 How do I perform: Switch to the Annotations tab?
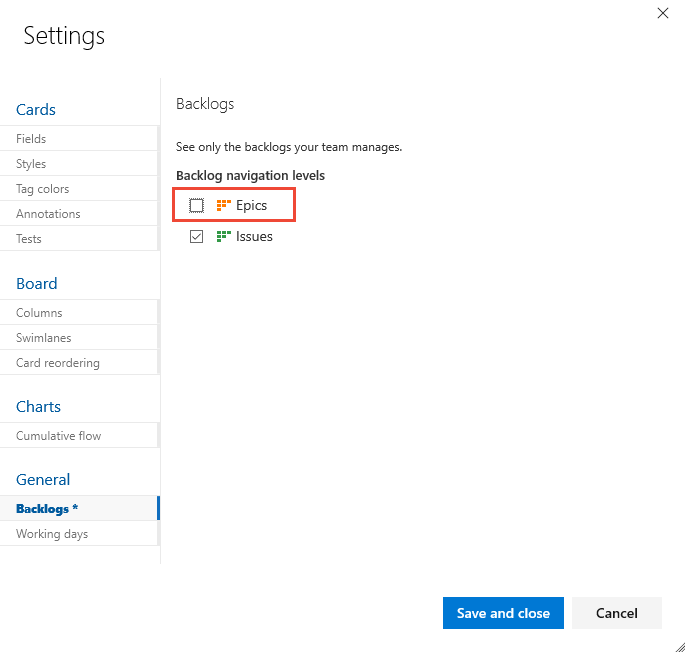pos(79,214)
